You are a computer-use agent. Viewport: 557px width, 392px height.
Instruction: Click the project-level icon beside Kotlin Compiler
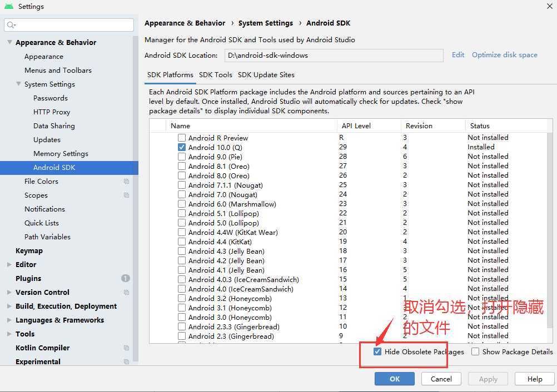click(x=126, y=348)
